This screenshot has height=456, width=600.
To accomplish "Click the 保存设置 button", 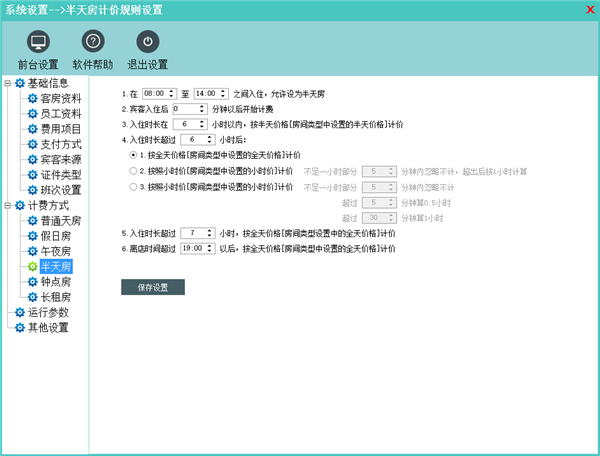I will [x=153, y=287].
